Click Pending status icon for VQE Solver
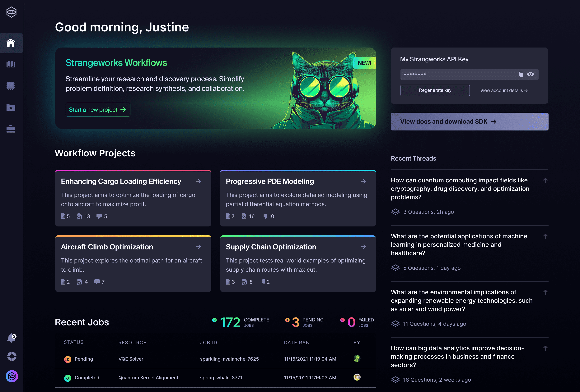Screen dimensions: 580x392 (x=68, y=359)
